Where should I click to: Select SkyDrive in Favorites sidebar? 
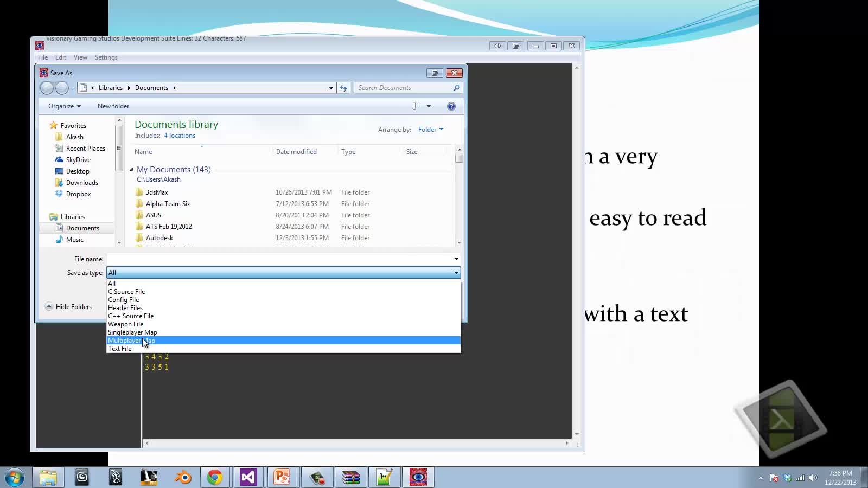(x=78, y=160)
